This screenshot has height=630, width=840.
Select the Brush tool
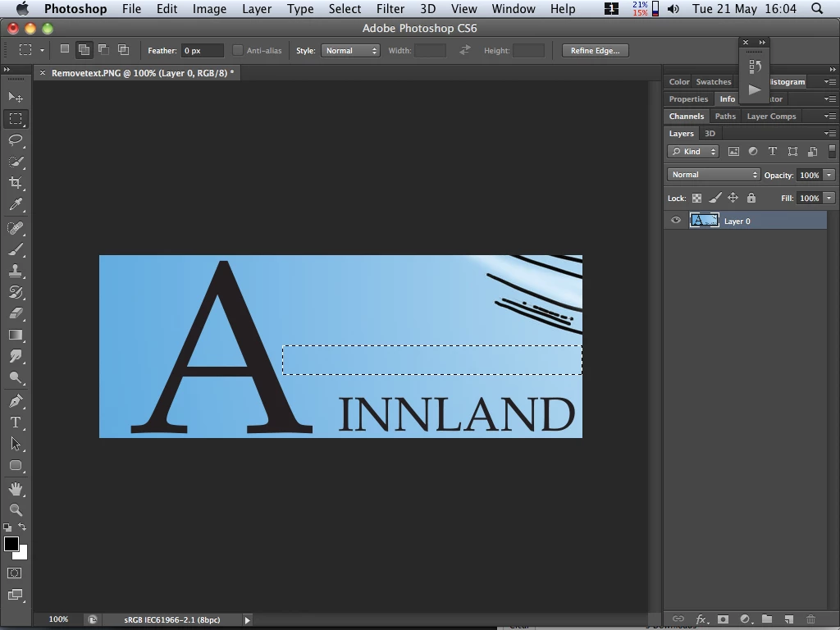[x=16, y=249]
